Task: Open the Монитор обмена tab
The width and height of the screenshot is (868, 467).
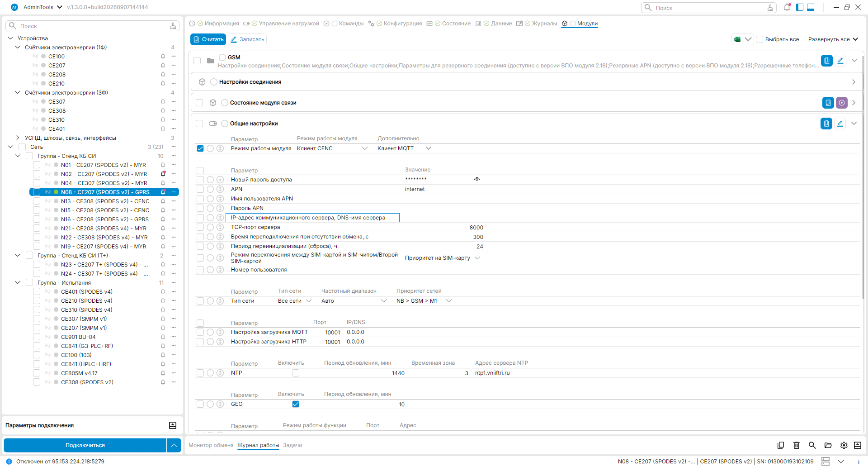Action: pyautogui.click(x=211, y=445)
